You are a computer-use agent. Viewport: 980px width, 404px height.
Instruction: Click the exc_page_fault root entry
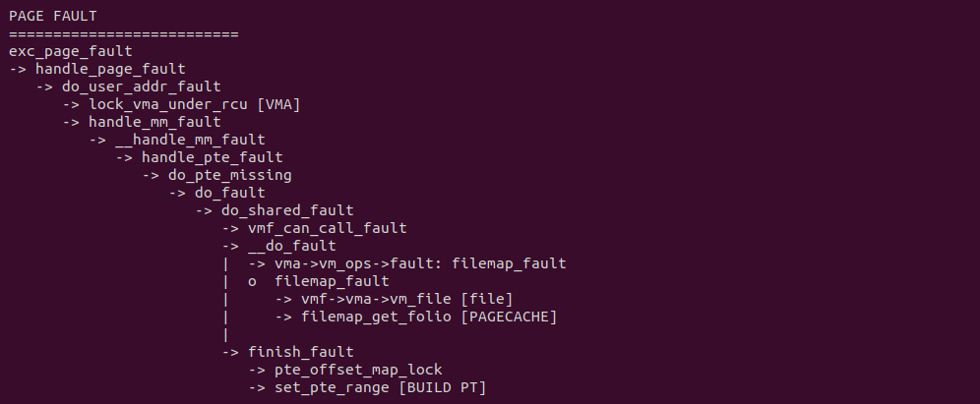70,51
